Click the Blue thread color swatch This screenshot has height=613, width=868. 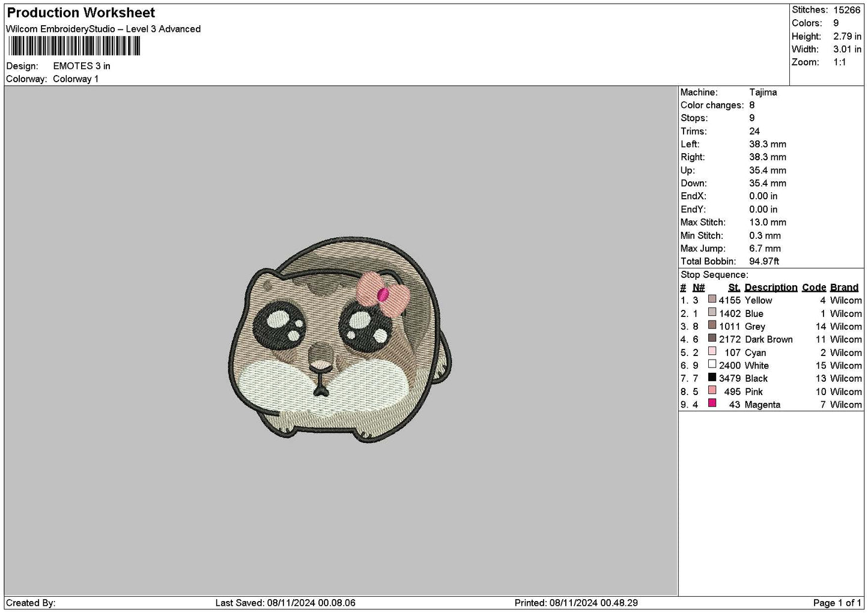(x=712, y=313)
